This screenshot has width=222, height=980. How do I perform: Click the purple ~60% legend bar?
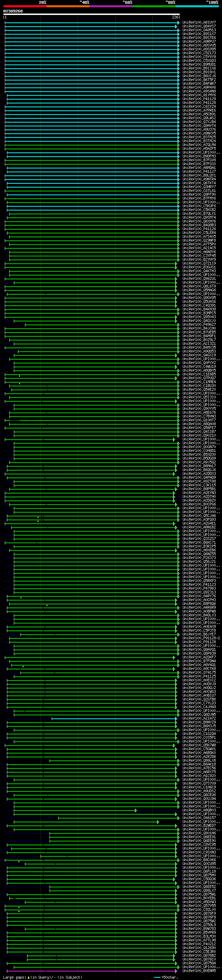click(x=111, y=6)
